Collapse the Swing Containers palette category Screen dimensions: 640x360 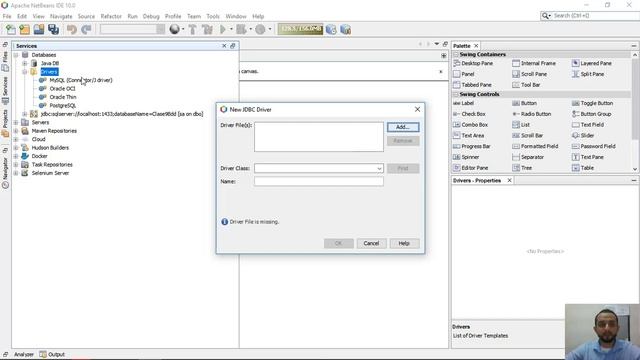click(456, 54)
